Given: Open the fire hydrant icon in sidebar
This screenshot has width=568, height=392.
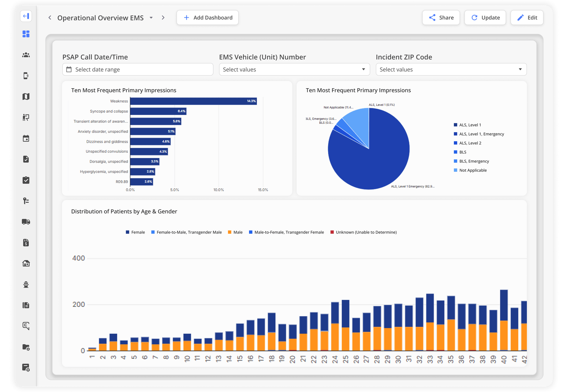Looking at the screenshot, I should [x=26, y=284].
